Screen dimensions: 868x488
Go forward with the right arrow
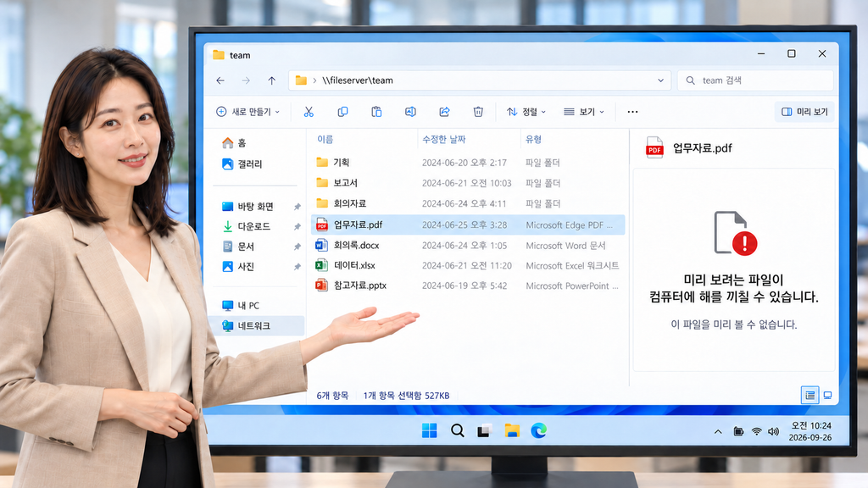(246, 80)
